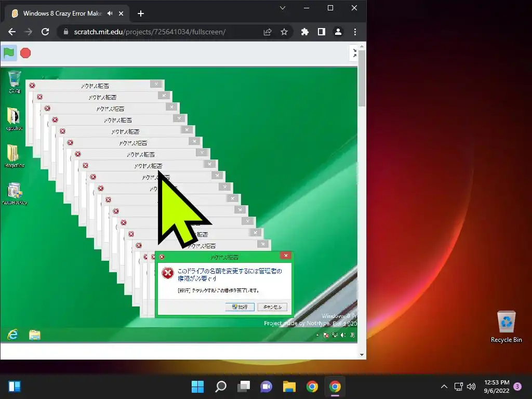
Task: Open Chrome extensions puzzle icon
Action: [304, 32]
